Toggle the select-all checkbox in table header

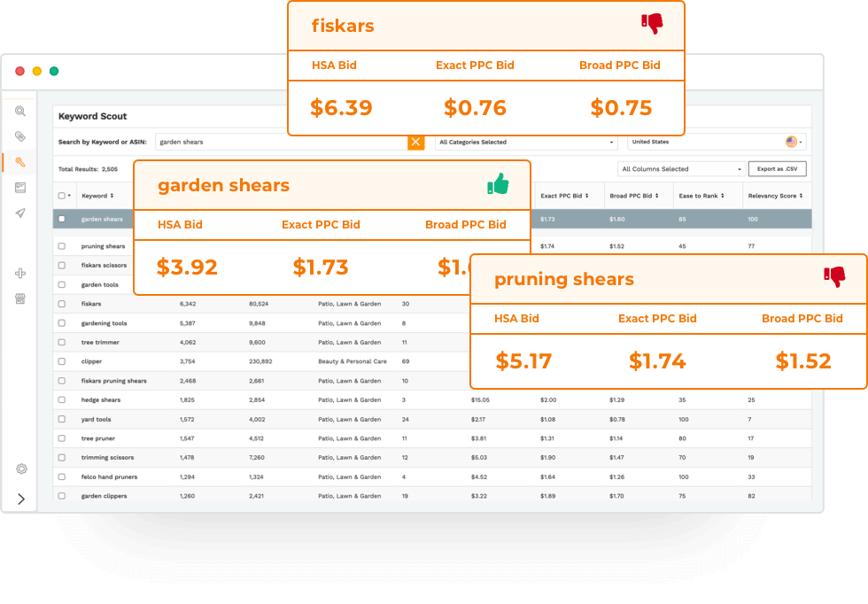61,196
